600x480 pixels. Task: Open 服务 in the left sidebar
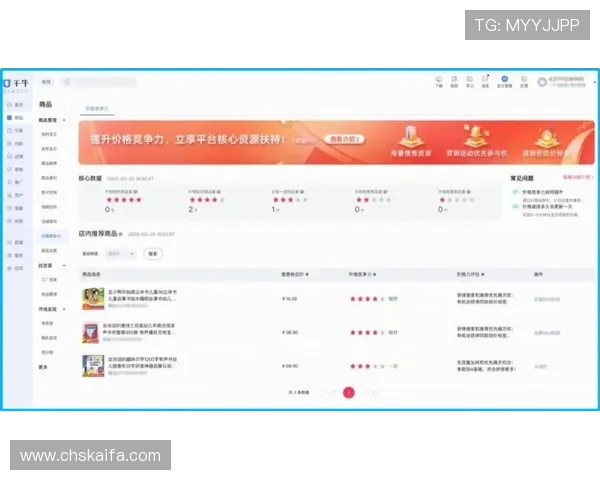pyautogui.click(x=15, y=255)
